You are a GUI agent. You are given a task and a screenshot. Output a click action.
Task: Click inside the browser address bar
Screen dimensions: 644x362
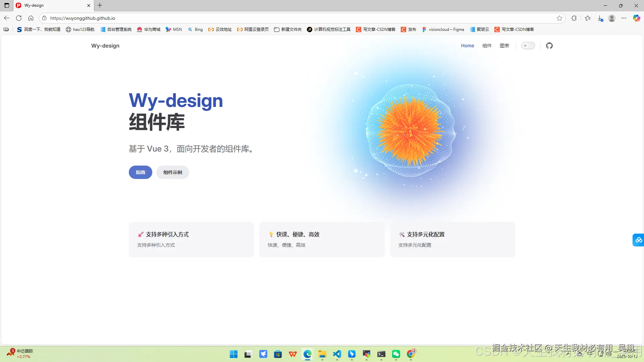pyautogui.click(x=201, y=18)
